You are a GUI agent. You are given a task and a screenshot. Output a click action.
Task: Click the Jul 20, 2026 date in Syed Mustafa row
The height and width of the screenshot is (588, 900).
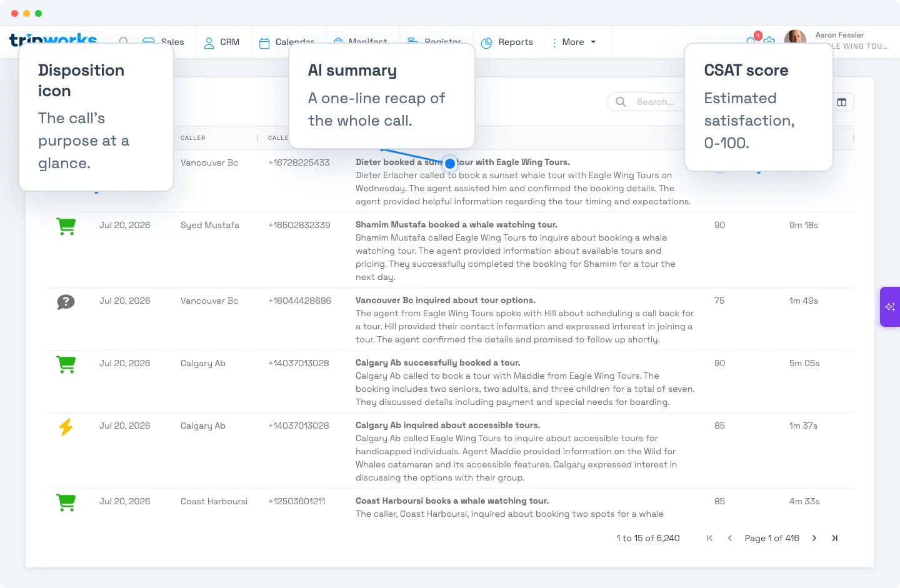[125, 225]
